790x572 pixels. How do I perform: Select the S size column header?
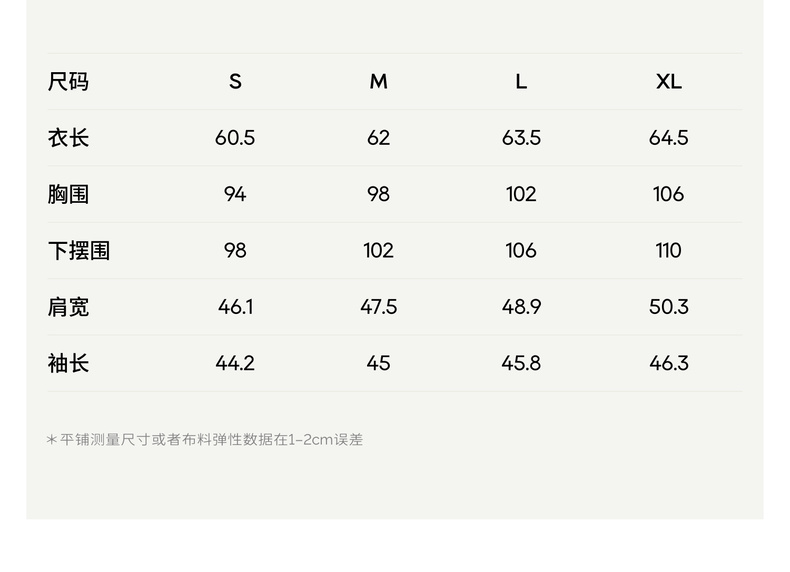[x=235, y=82]
